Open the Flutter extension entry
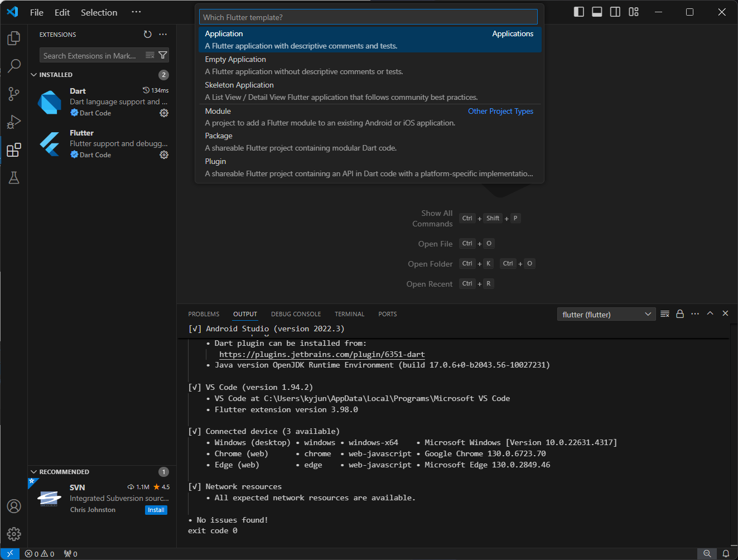Viewport: 738px width, 560px height. click(102, 143)
